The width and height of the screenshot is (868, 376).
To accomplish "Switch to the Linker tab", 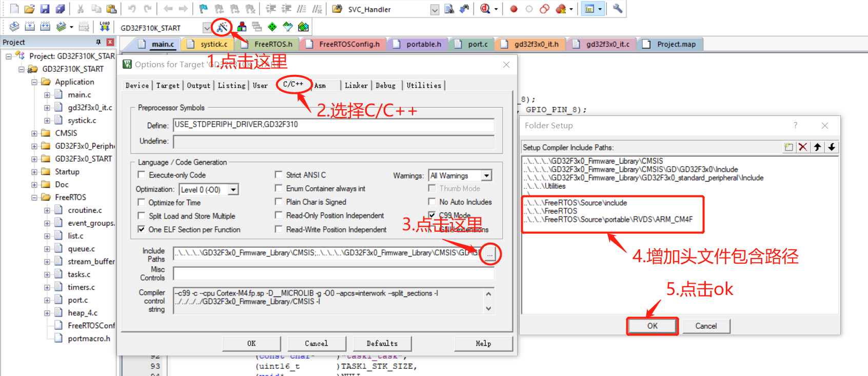I will (x=356, y=85).
